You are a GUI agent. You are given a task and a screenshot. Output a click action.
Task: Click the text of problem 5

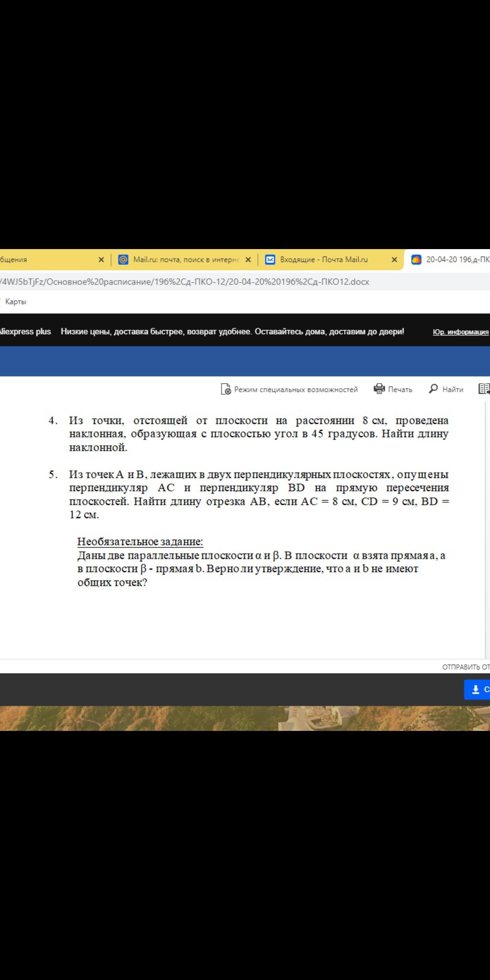[259, 494]
